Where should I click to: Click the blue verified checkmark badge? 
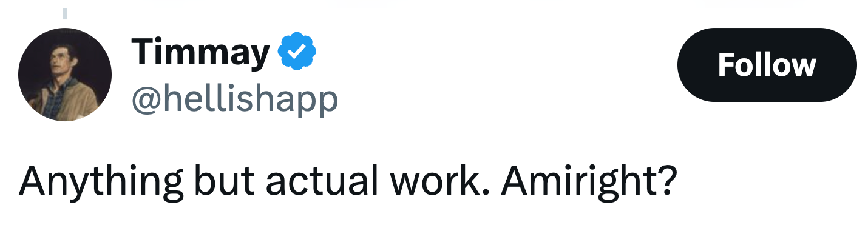[x=297, y=52]
